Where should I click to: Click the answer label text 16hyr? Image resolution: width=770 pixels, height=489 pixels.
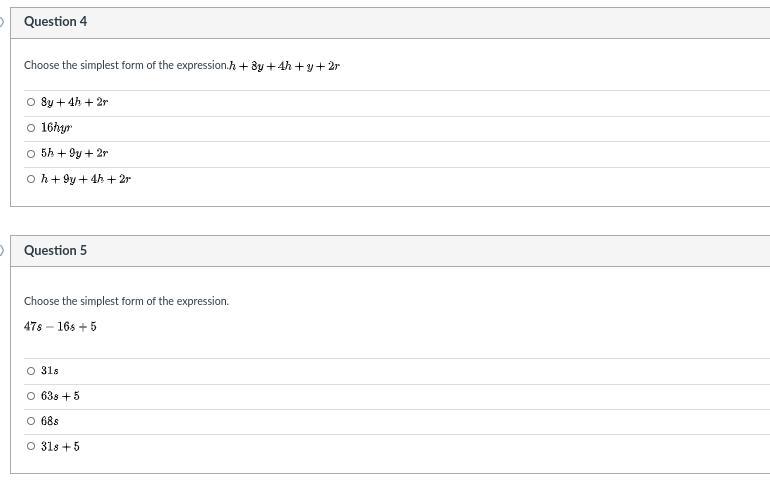point(56,128)
